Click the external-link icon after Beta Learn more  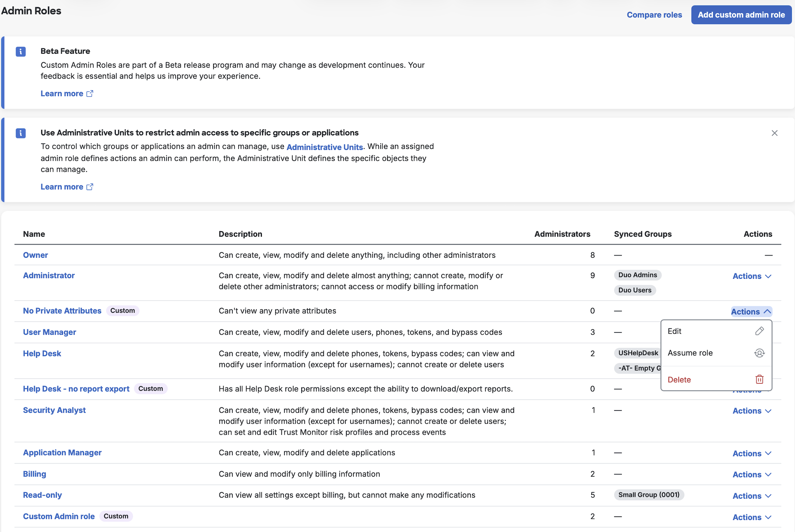click(x=90, y=93)
